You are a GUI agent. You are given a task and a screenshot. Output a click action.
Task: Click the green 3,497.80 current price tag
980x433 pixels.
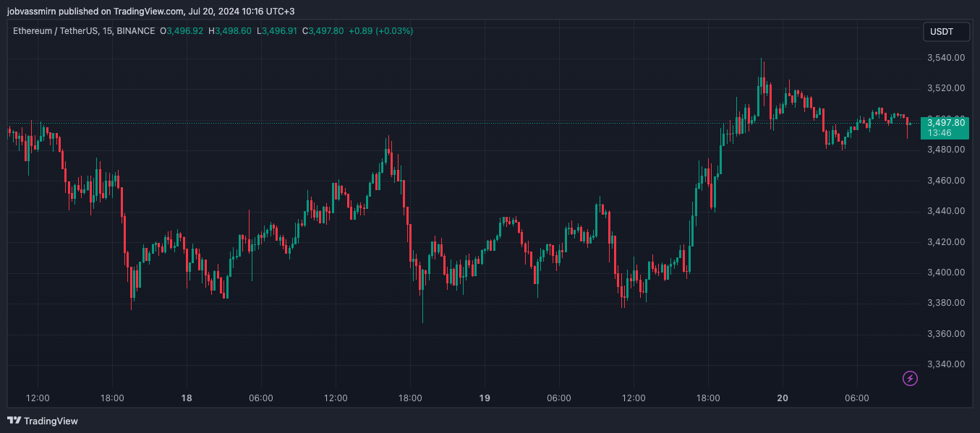tap(945, 122)
